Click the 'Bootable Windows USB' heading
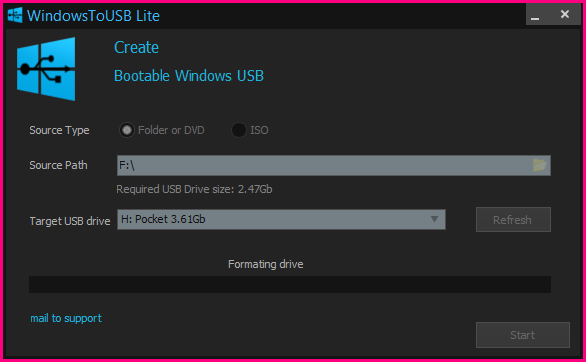The image size is (586, 362). [x=189, y=76]
